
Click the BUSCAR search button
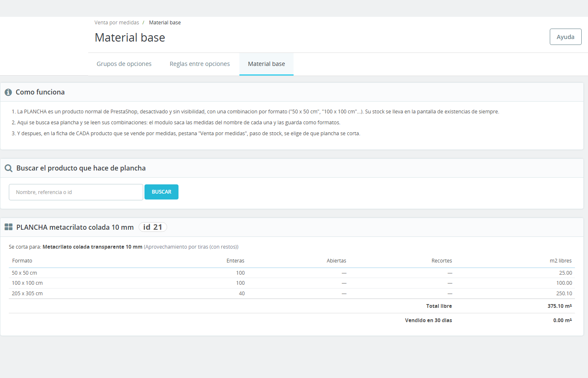pyautogui.click(x=161, y=192)
